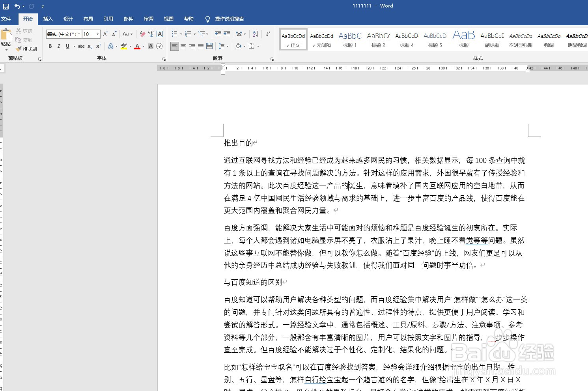The height and width of the screenshot is (391, 588).
Task: Activate the 格式刷 format painter
Action: pos(26,49)
